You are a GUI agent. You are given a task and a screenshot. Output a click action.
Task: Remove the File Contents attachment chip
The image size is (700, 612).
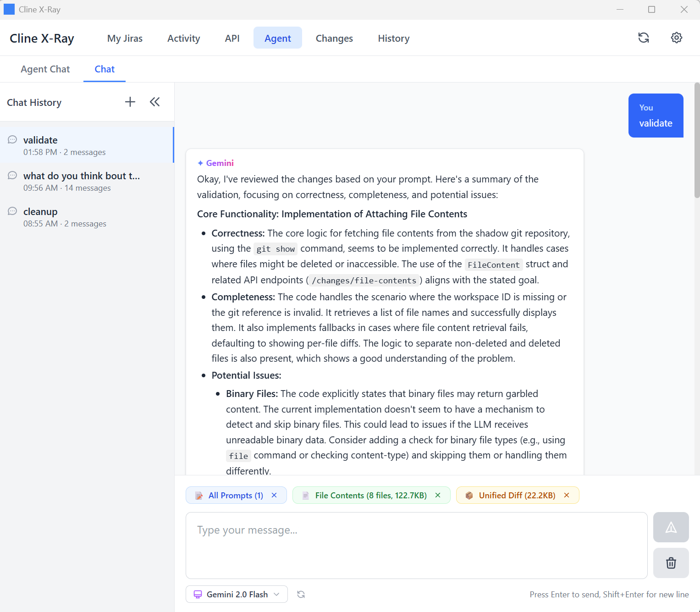coord(438,495)
